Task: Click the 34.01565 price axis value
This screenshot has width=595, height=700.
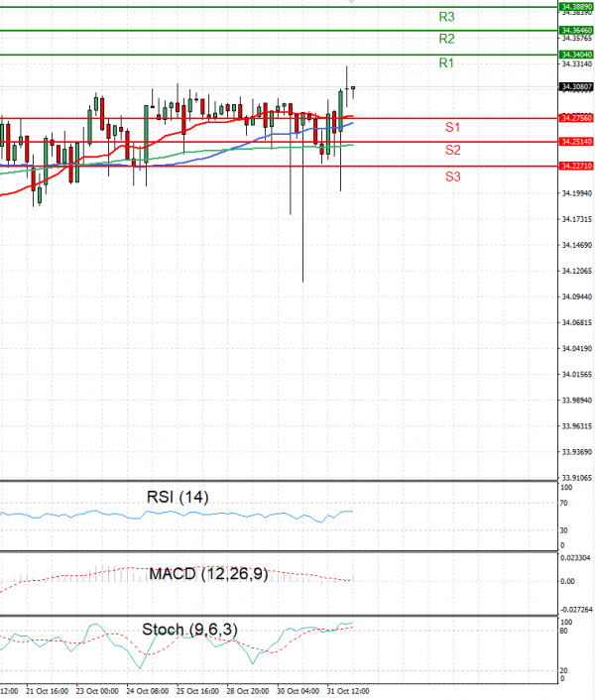Action: [x=577, y=375]
